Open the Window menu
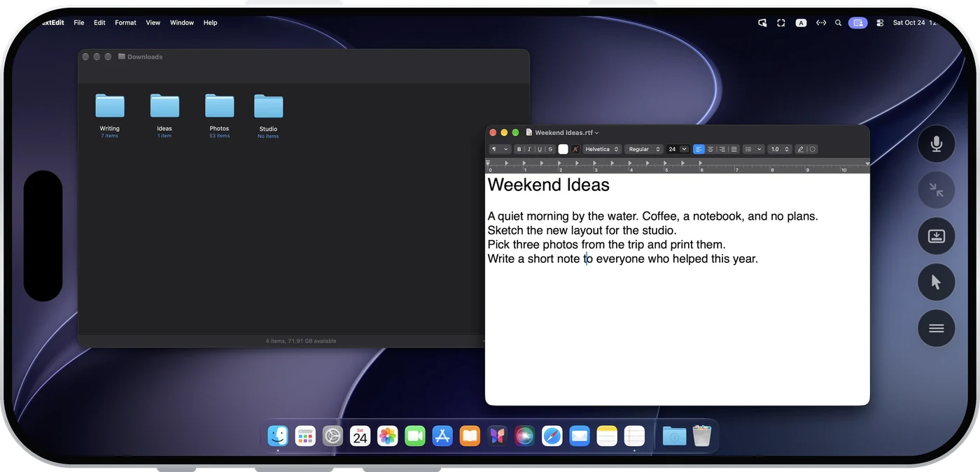The image size is (980, 472). tap(182, 22)
